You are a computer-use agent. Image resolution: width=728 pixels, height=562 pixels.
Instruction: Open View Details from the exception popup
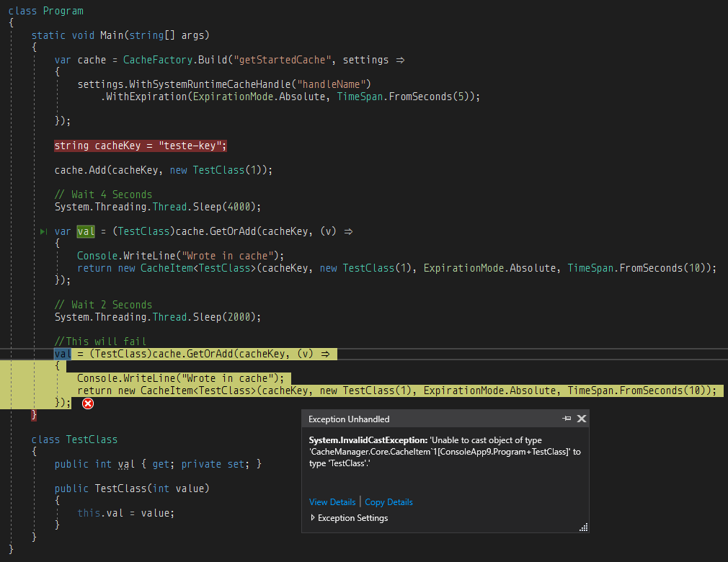(x=332, y=501)
